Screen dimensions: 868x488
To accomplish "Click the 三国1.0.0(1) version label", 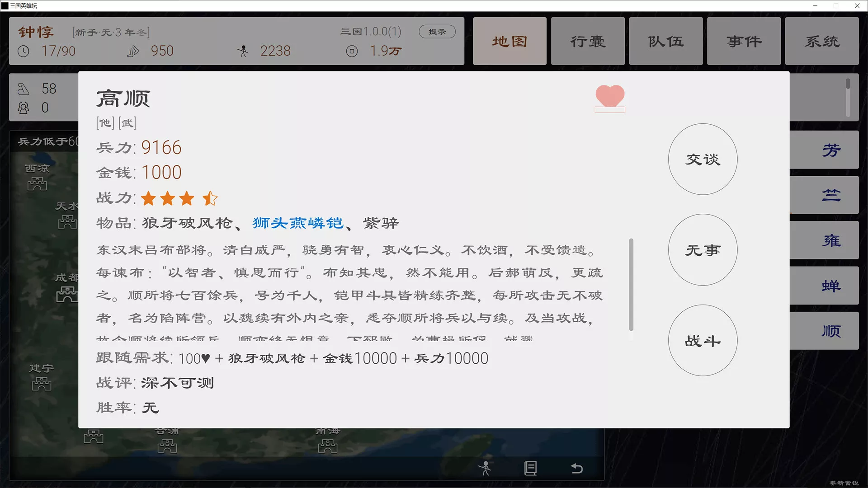I will click(371, 32).
